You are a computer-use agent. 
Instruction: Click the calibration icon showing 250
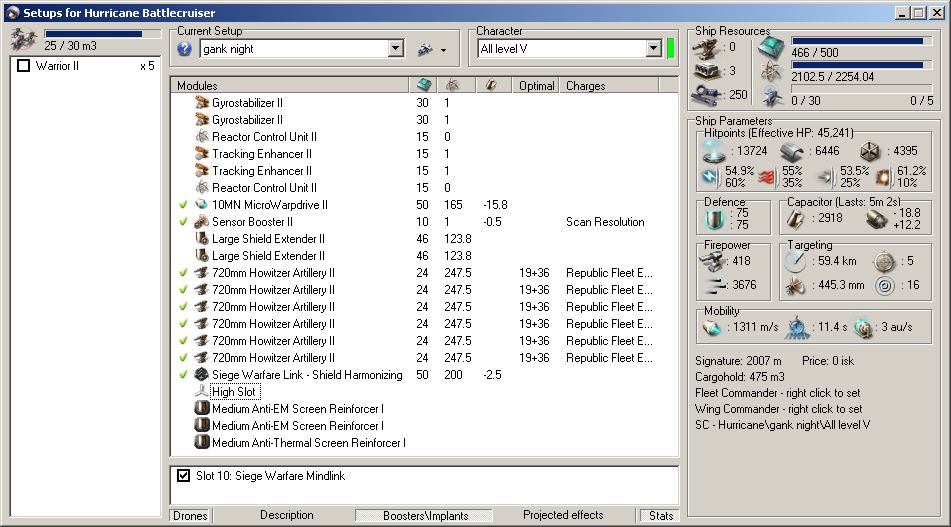point(707,95)
